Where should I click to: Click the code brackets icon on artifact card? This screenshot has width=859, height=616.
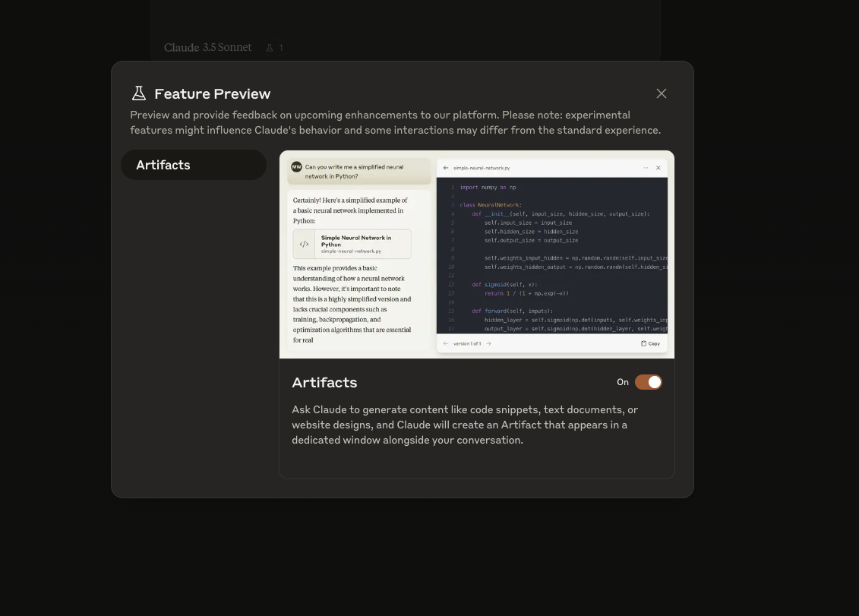coord(304,245)
